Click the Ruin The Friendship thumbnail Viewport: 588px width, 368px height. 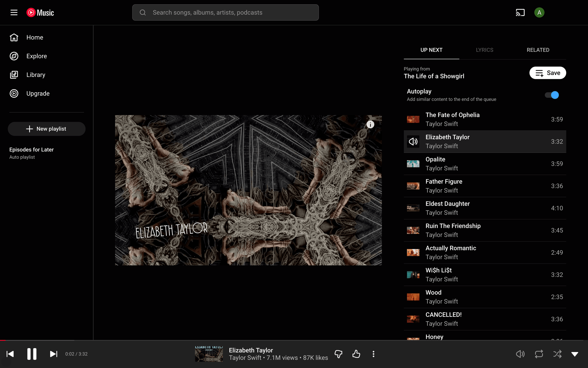(413, 230)
